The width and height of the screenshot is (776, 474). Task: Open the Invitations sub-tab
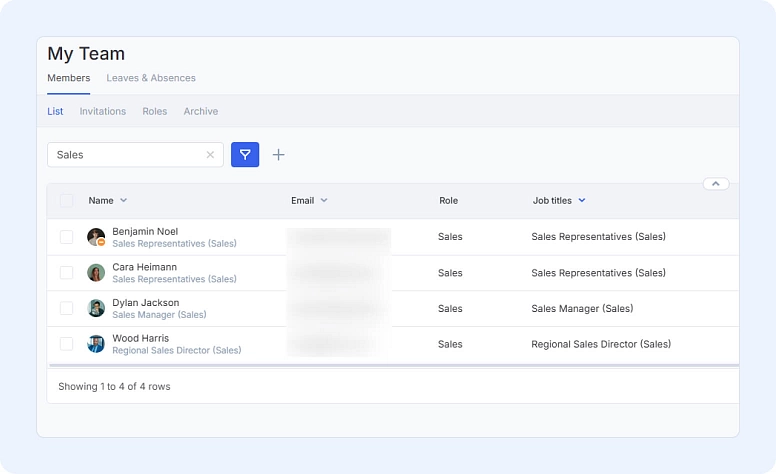coord(103,111)
